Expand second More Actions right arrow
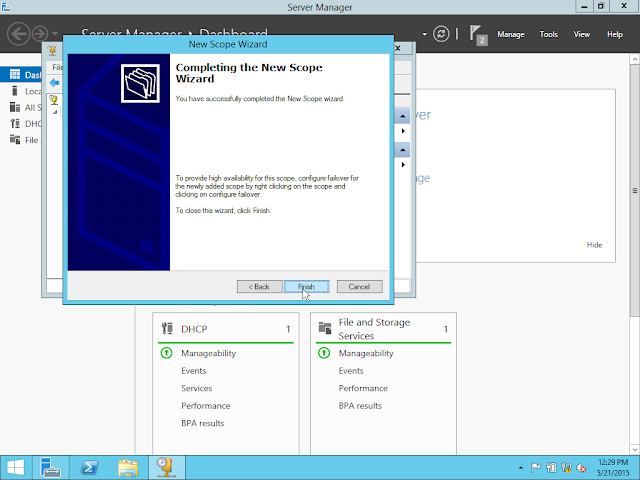Viewport: 640px width, 480px height. point(403,164)
